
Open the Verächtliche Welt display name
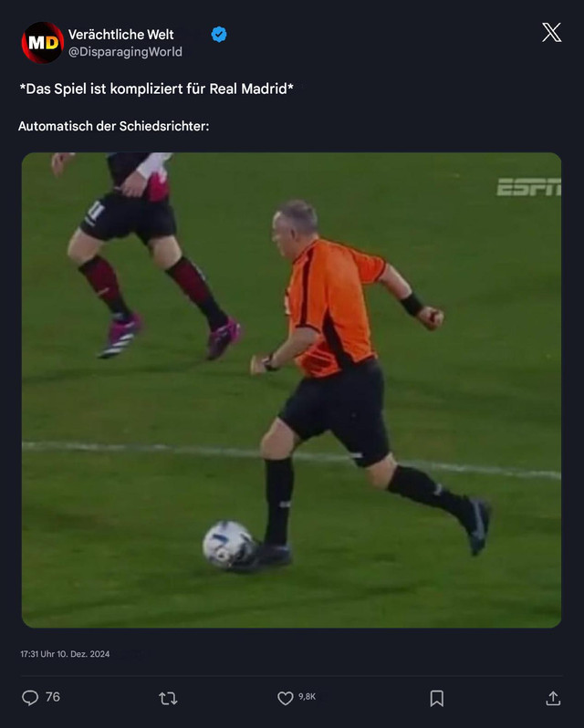[x=121, y=35]
